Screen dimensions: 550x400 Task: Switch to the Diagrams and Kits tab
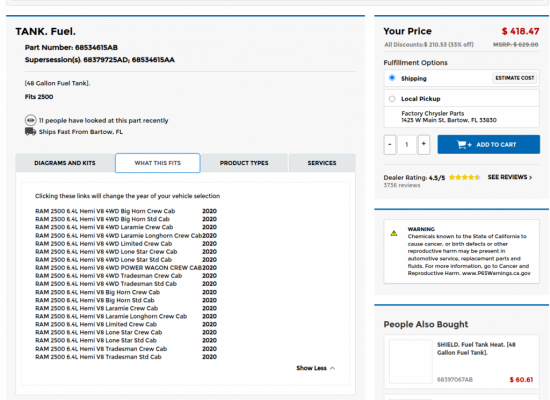point(65,163)
